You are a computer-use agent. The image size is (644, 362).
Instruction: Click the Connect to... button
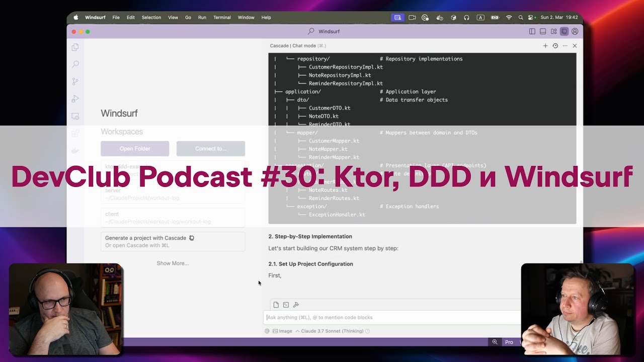[211, 148]
